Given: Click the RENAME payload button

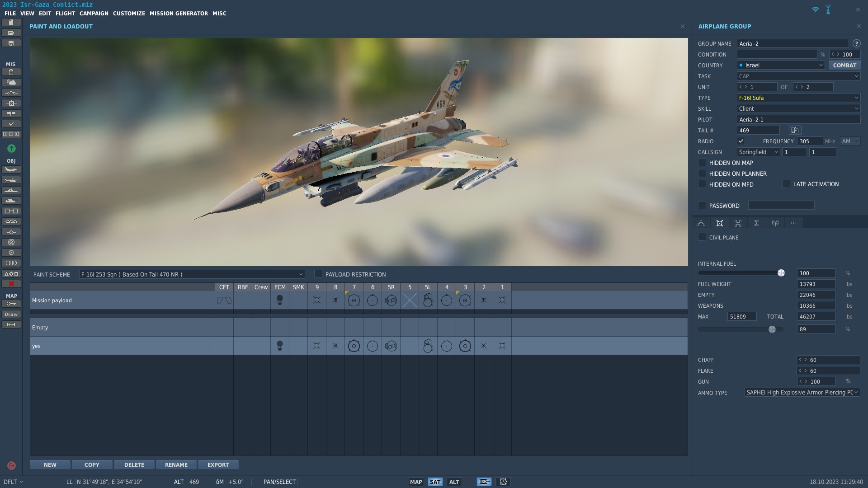Looking at the screenshot, I should point(176,465).
